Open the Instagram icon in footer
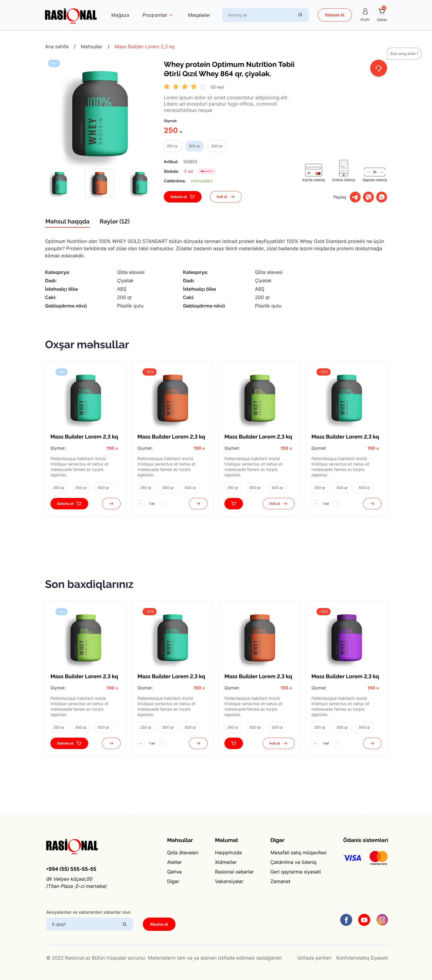 point(382,920)
